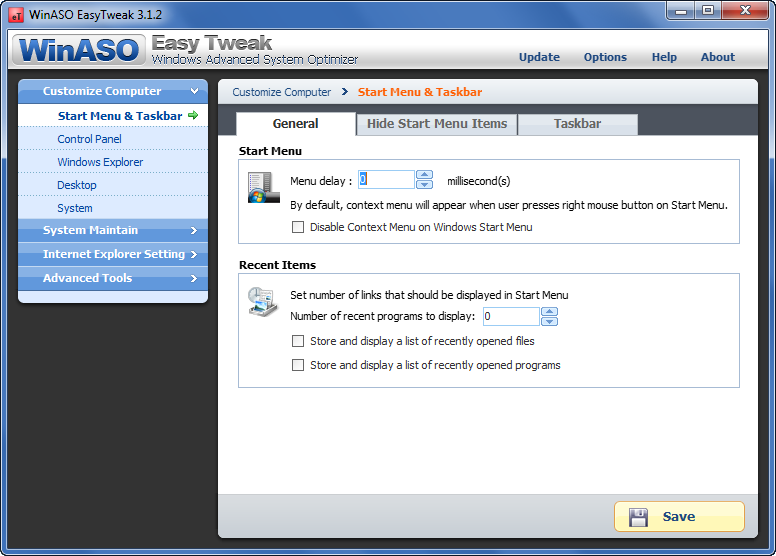Collapse the Customize Computer section

[113, 91]
